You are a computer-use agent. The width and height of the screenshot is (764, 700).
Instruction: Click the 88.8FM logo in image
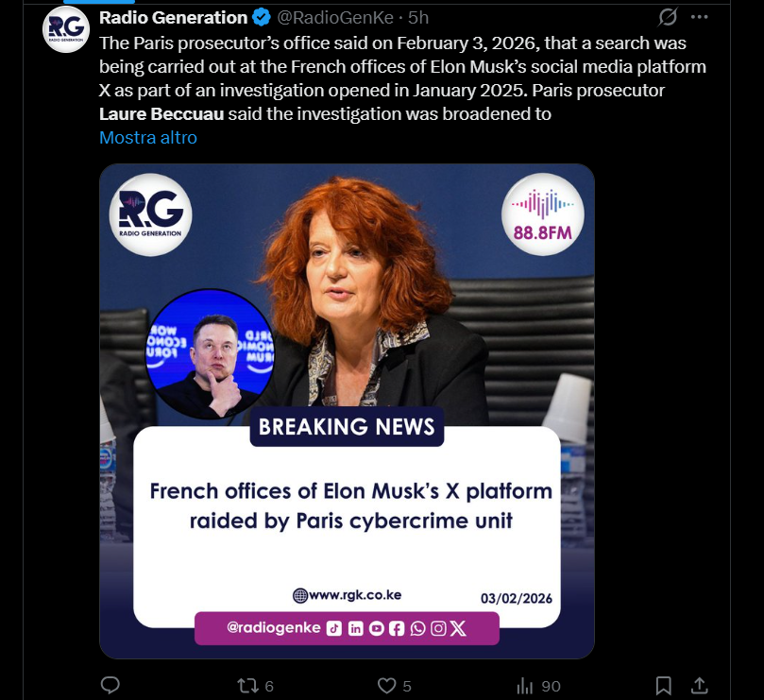coord(543,214)
